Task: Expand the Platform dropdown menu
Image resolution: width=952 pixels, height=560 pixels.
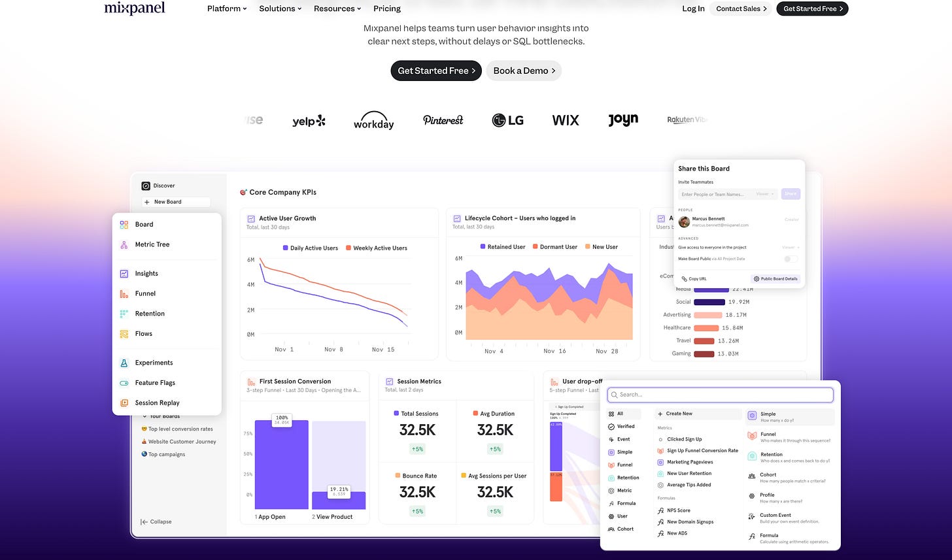Action: point(227,8)
